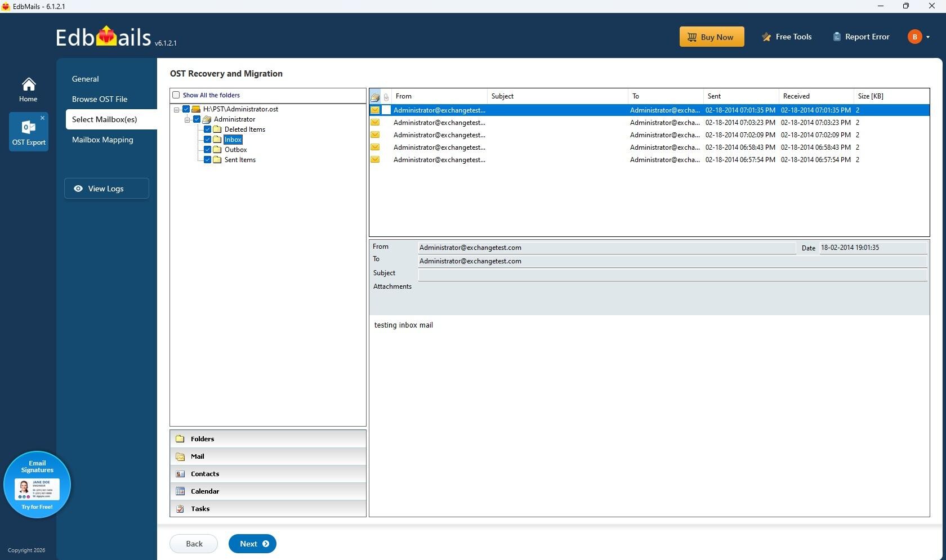The image size is (946, 560).
Task: Click the mailbox type header icon in email list
Action: pos(375,97)
